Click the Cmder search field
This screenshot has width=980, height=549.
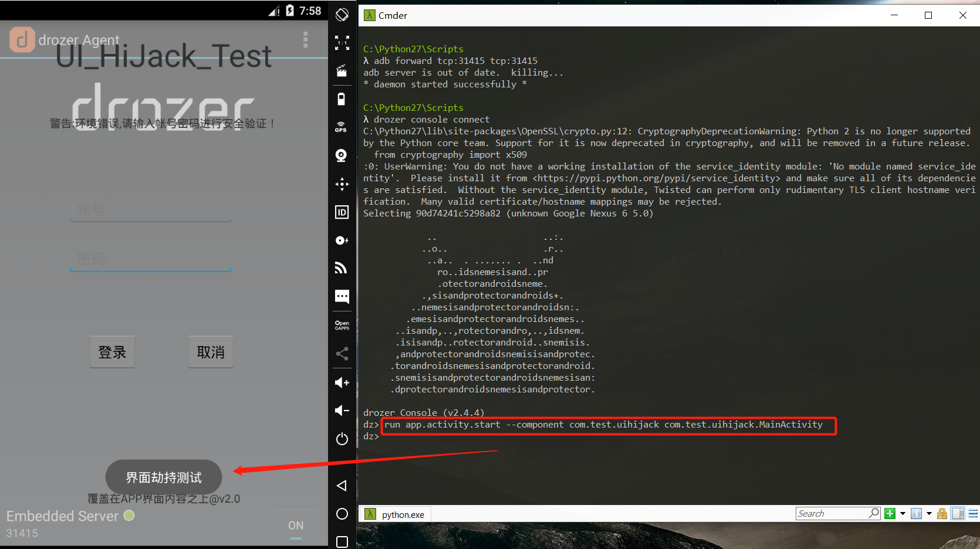pyautogui.click(x=833, y=513)
